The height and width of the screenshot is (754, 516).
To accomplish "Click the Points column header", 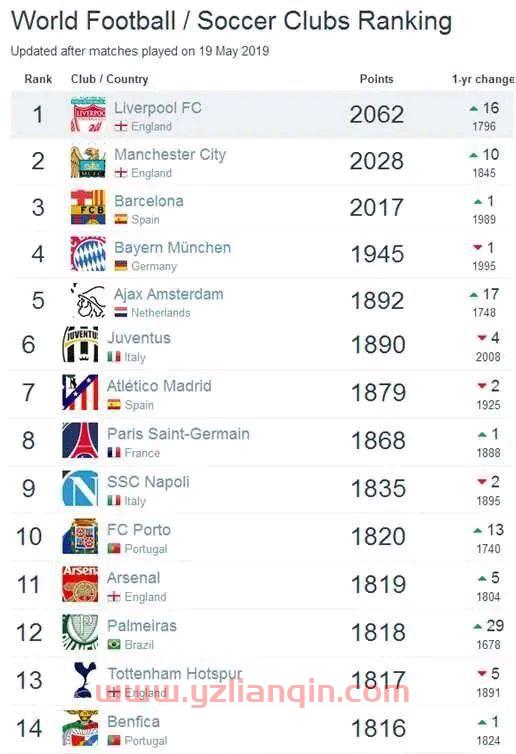I will click(377, 79).
